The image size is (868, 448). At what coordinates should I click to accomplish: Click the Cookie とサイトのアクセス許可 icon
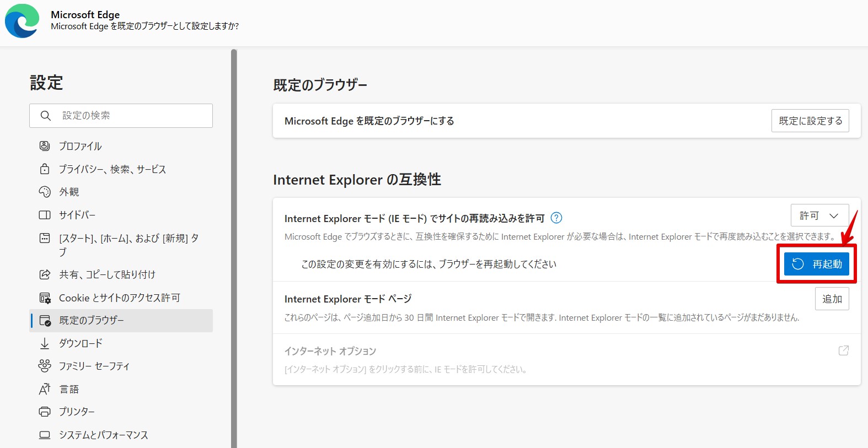(45, 298)
